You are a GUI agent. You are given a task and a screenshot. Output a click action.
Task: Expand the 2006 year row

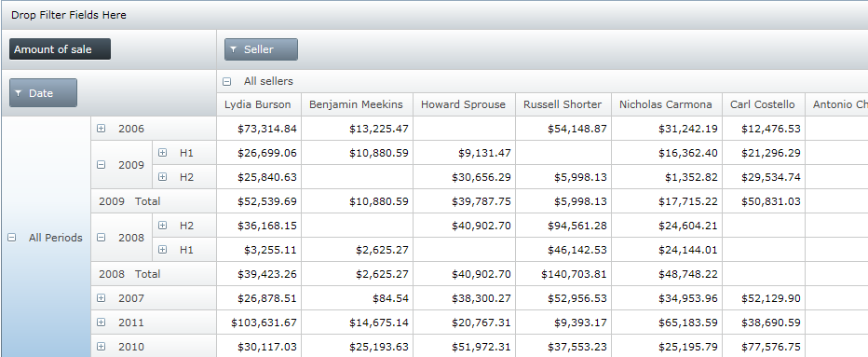[101, 129]
